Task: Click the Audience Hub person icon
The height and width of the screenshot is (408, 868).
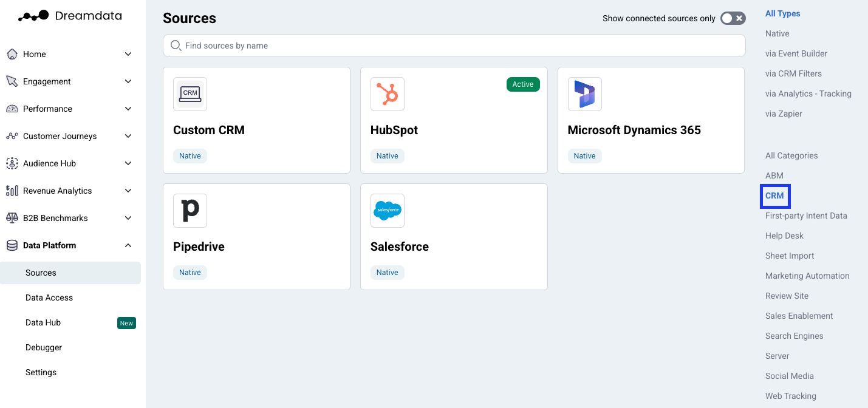Action: click(12, 163)
